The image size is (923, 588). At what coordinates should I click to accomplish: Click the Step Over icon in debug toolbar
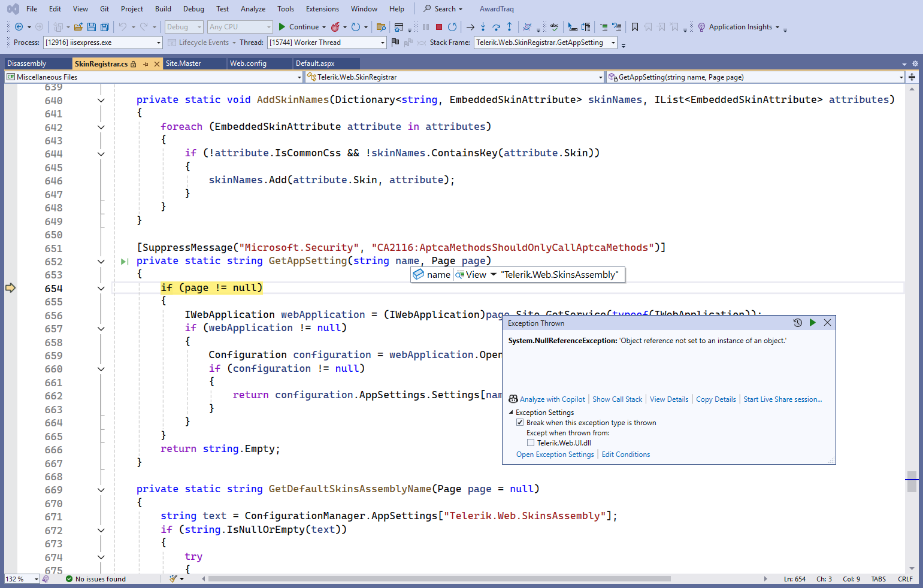point(496,27)
